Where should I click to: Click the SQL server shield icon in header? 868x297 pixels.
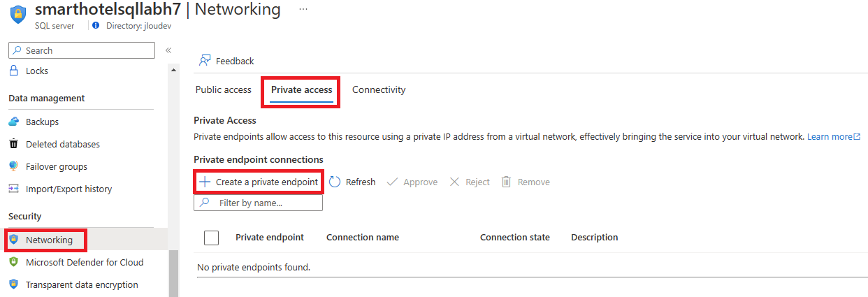18,15
